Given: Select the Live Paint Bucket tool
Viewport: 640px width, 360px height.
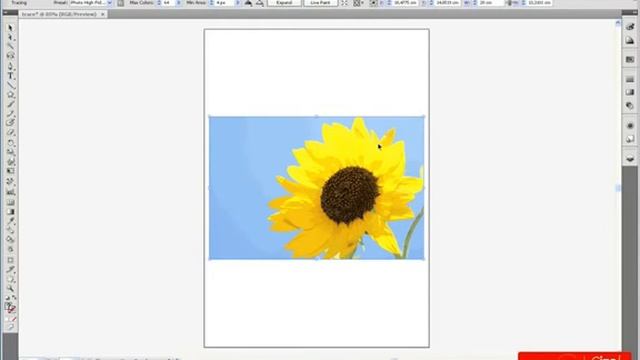Looking at the screenshot, I should 10,240.
